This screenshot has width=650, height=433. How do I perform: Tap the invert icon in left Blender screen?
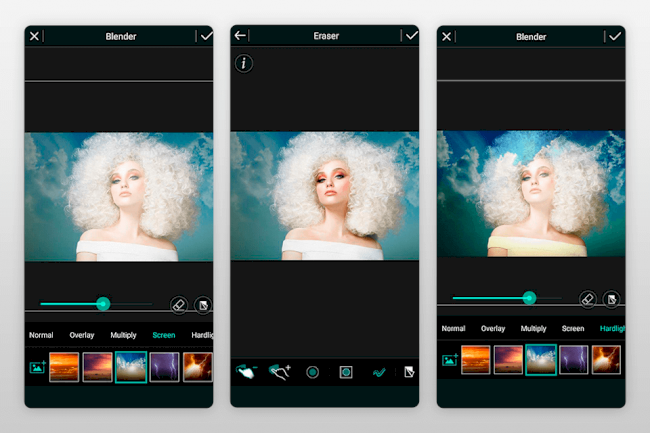[x=203, y=305]
